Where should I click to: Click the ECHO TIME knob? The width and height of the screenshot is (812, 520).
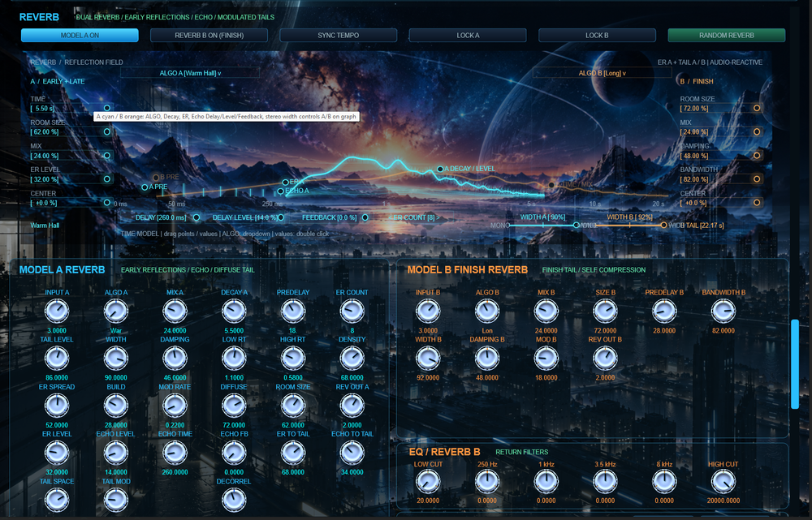(175, 453)
